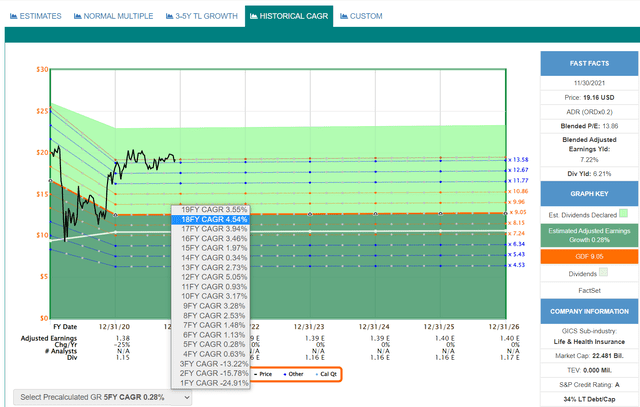Click the x 4.53 multiple label

pyautogui.click(x=517, y=265)
